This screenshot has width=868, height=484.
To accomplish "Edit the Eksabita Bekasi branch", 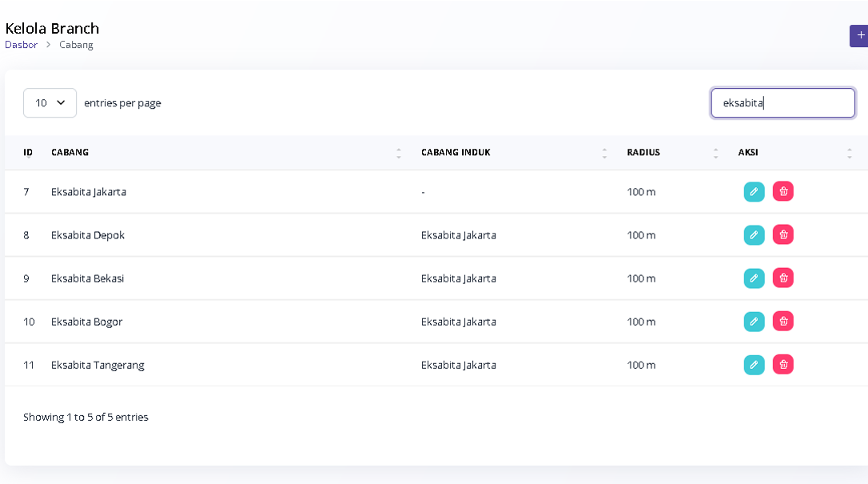I will click(754, 278).
